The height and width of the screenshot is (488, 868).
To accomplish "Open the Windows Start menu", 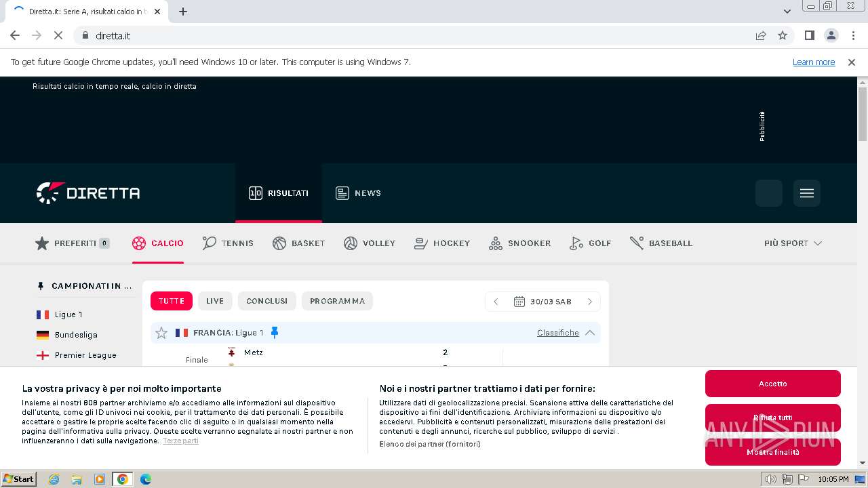I will coord(19,479).
